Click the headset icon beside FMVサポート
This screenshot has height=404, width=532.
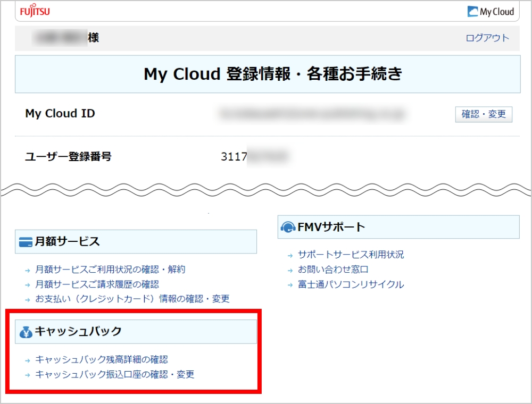click(x=288, y=228)
